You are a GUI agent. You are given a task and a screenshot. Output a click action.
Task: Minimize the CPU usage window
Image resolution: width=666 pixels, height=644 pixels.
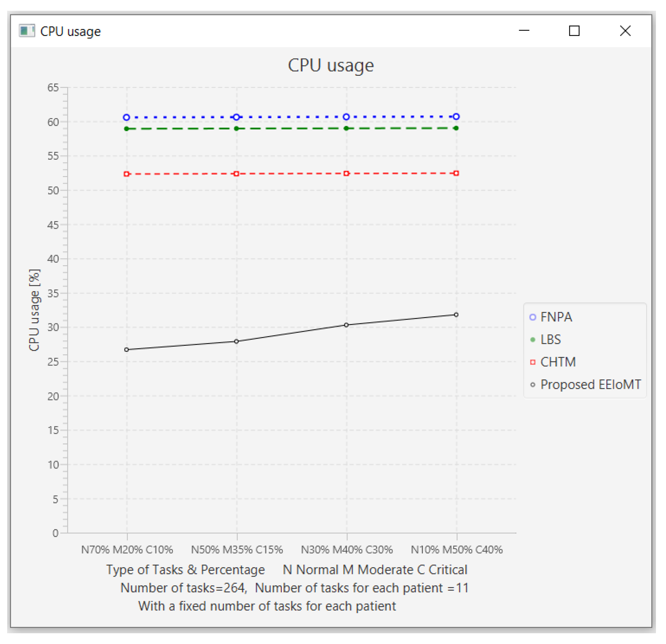pos(524,31)
